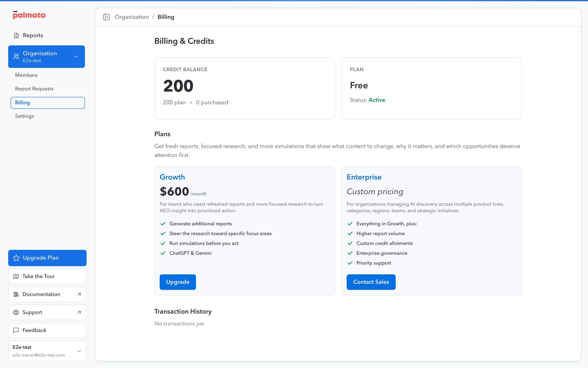
Task: Start Take the Tour
Action: click(x=47, y=276)
